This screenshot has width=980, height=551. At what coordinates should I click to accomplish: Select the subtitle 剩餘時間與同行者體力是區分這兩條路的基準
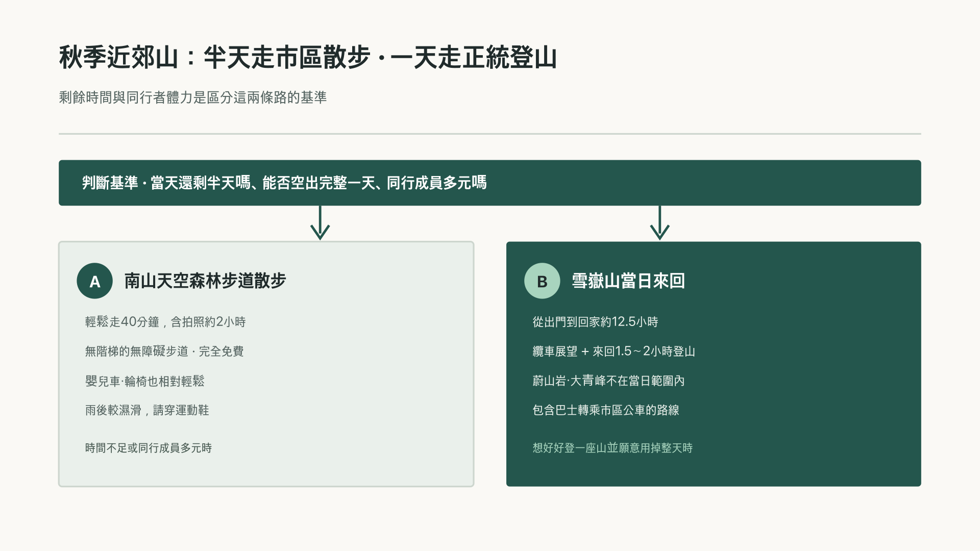click(x=192, y=97)
